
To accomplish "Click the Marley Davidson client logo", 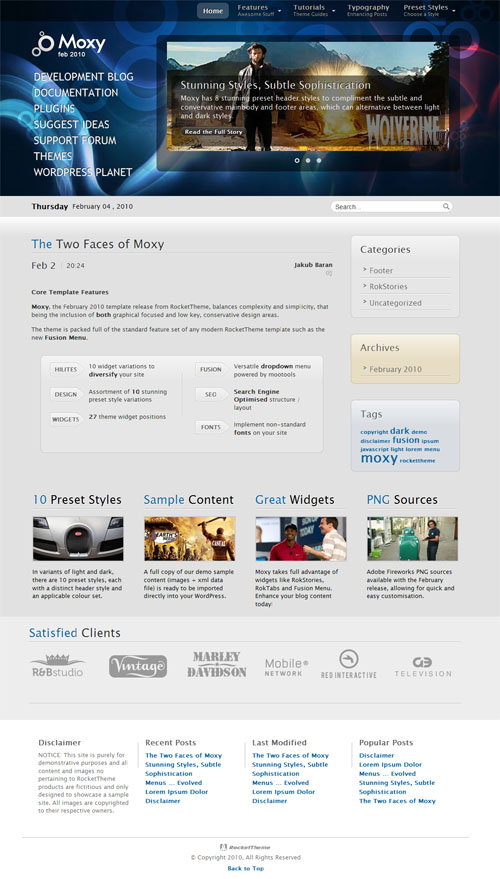I will tap(217, 665).
